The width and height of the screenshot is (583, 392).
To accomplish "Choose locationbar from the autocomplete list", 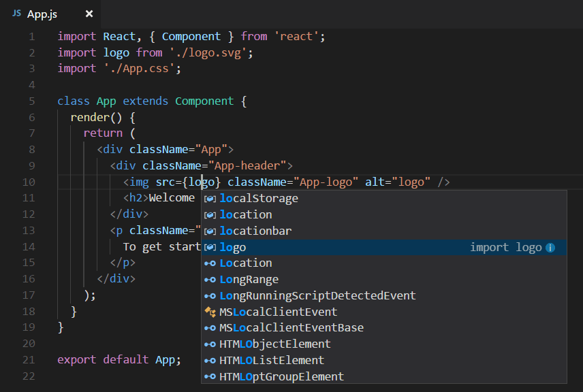I will click(255, 231).
